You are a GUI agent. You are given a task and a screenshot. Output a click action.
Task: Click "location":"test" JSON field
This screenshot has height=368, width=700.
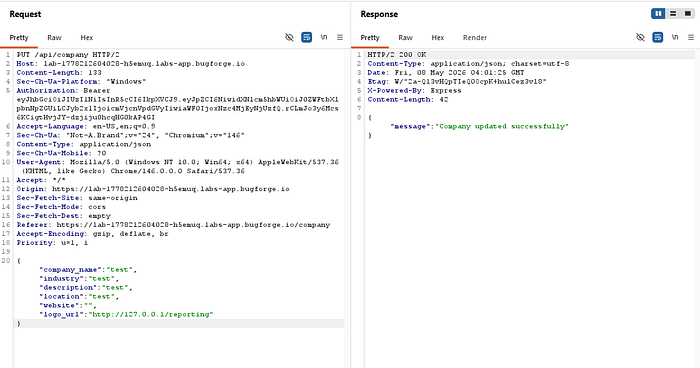click(x=79, y=296)
